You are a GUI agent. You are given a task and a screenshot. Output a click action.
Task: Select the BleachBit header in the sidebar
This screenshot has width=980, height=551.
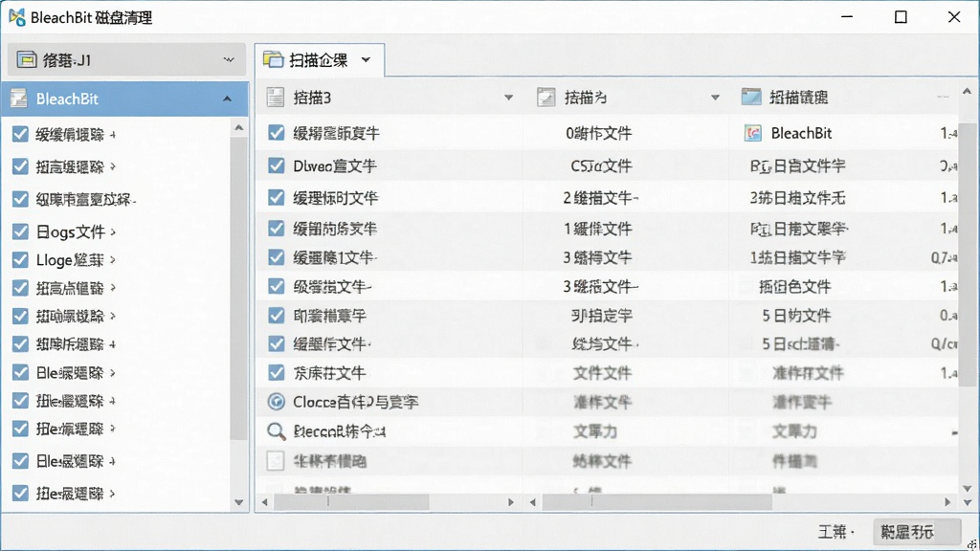pos(125,99)
